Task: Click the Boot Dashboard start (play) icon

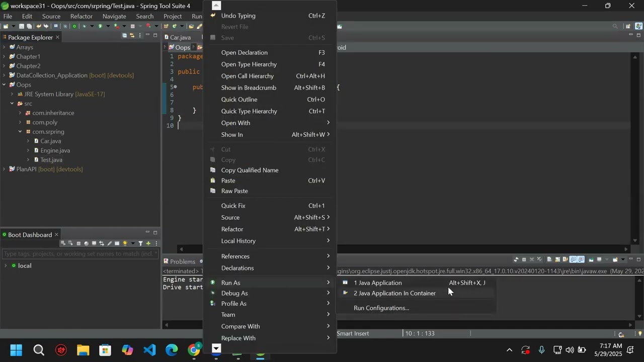Action: pos(63,243)
